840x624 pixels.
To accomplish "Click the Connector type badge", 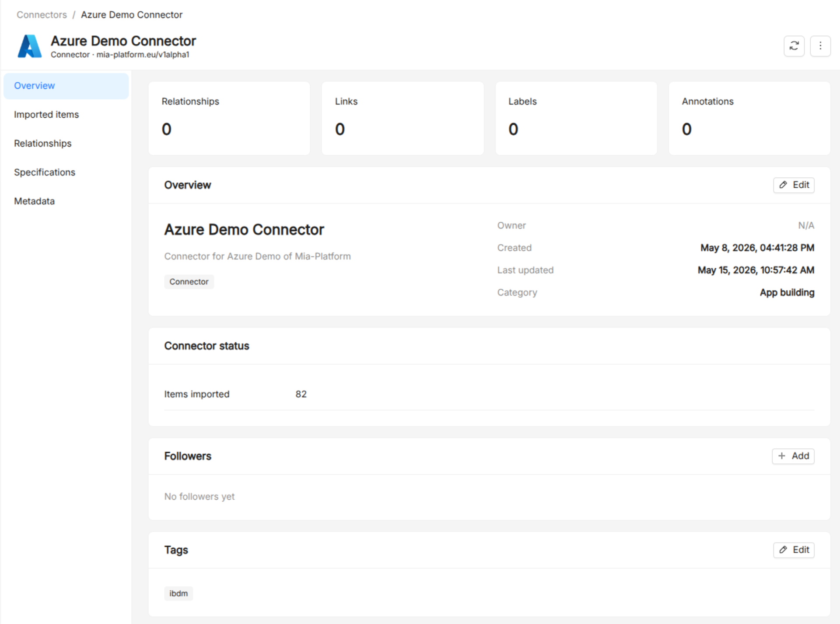I will pos(189,282).
